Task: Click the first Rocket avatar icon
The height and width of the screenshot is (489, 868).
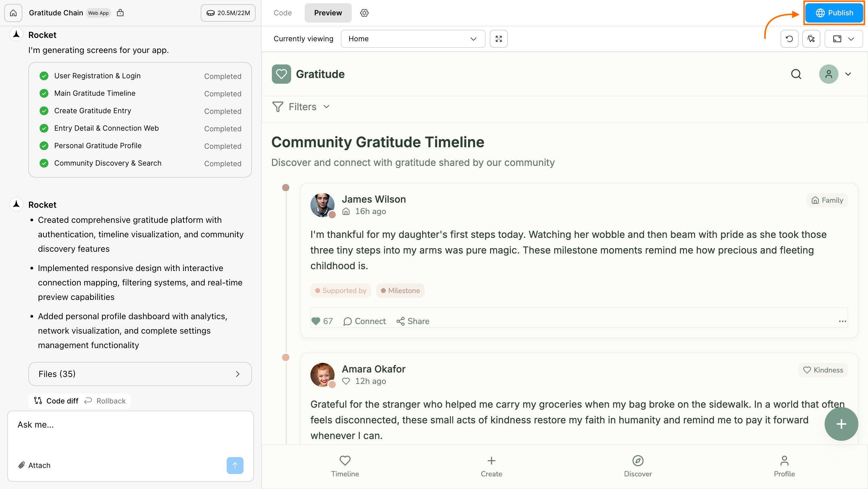Action: (x=16, y=35)
